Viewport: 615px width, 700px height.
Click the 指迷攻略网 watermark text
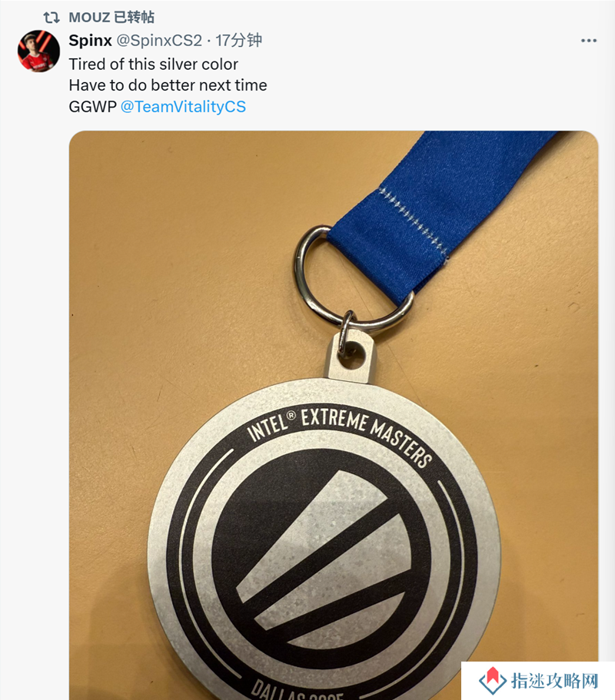(554, 681)
